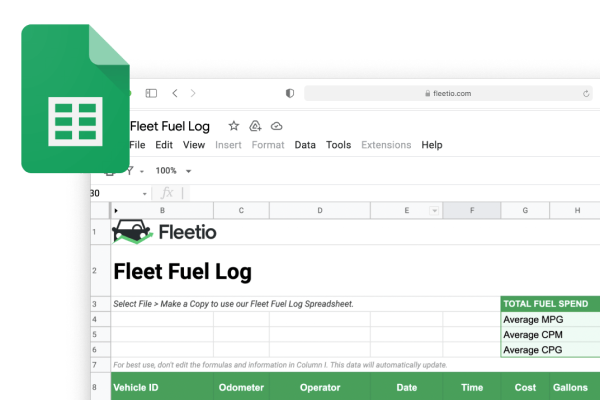The height and width of the screenshot is (400, 600).
Task: Click the large Fleet Fuel Log heading cell
Action: click(183, 271)
